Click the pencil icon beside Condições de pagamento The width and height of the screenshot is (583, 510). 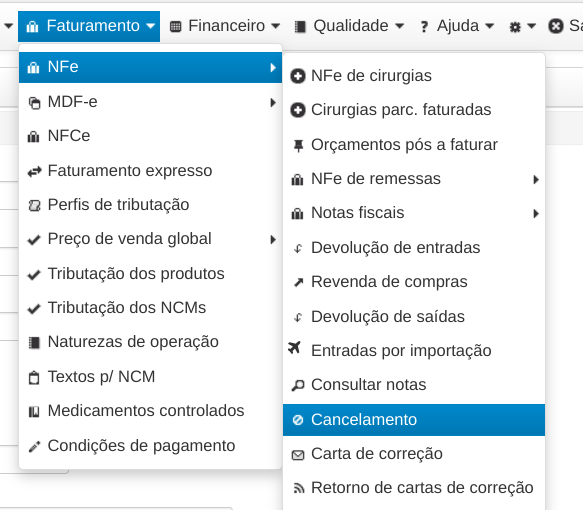click(x=34, y=446)
